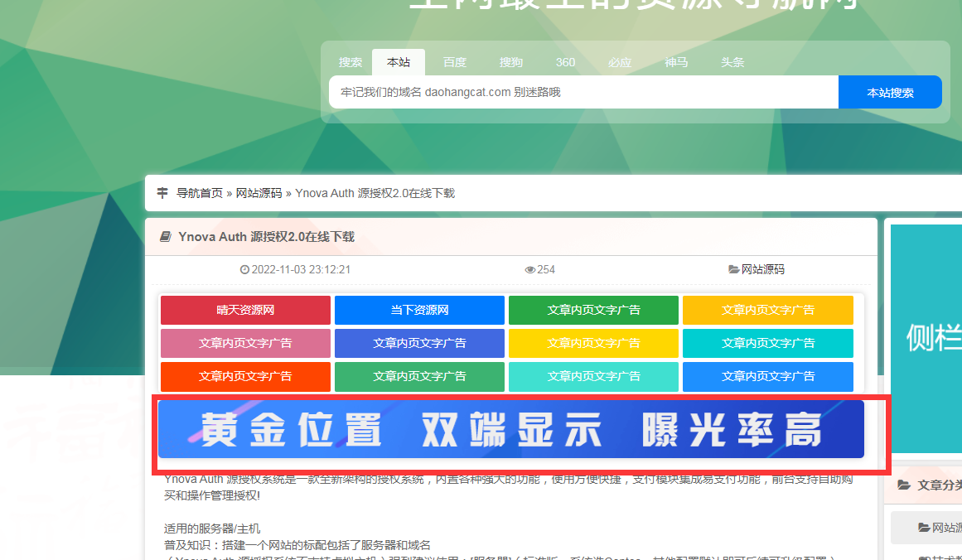Click the signpost icon before the breadcrumb
The height and width of the screenshot is (560, 962).
click(x=162, y=193)
